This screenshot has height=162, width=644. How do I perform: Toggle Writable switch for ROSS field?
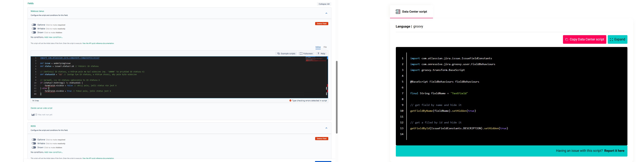pos(34,143)
